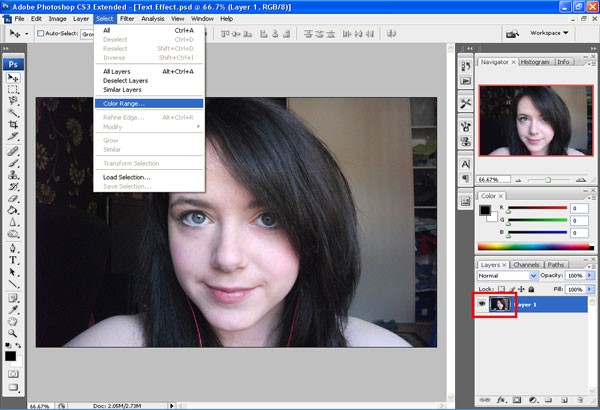Open the status bar info arrow
The image size is (600, 410).
[171, 406]
